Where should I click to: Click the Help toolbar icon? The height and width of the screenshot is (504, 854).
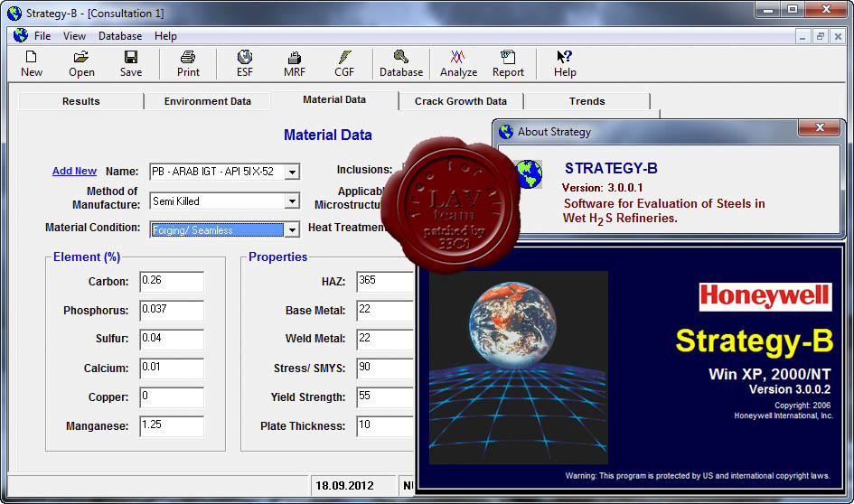(x=565, y=63)
